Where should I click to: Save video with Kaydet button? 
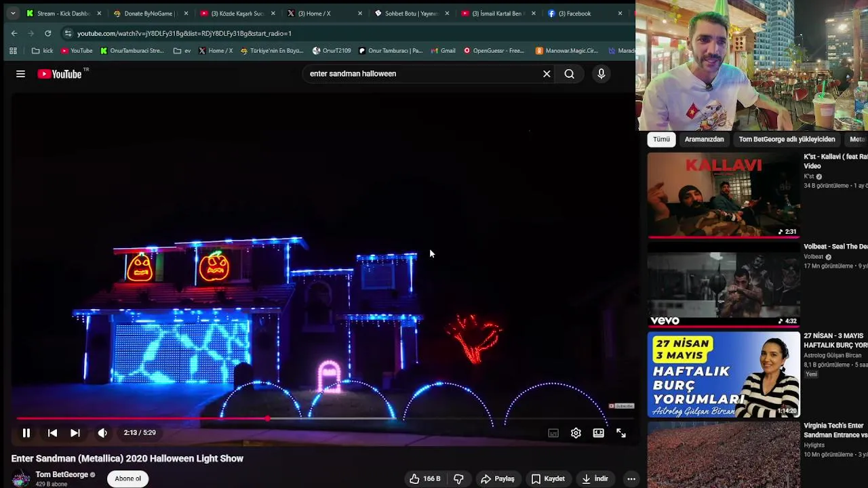[x=547, y=479]
